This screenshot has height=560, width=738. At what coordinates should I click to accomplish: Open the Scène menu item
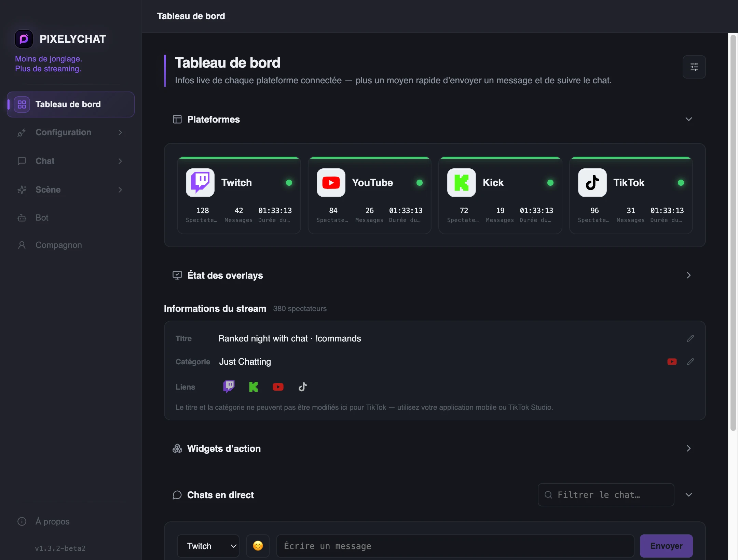(x=71, y=190)
